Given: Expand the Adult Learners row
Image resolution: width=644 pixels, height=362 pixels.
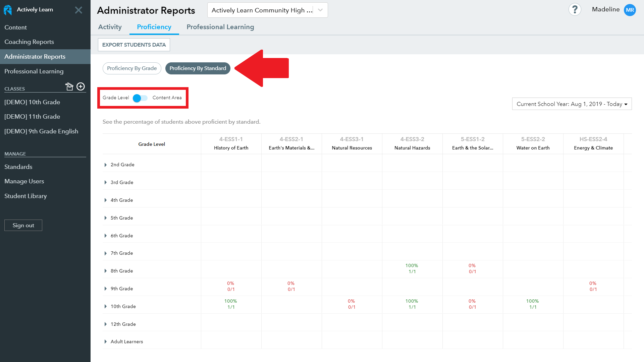Looking at the screenshot, I should click(105, 341).
